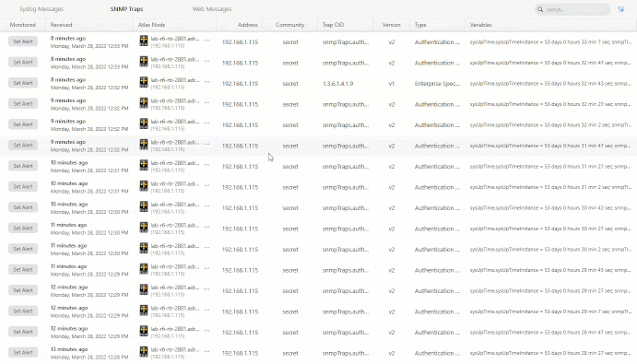Click Set Alert in the 31 min 27 sec row

(x=23, y=166)
